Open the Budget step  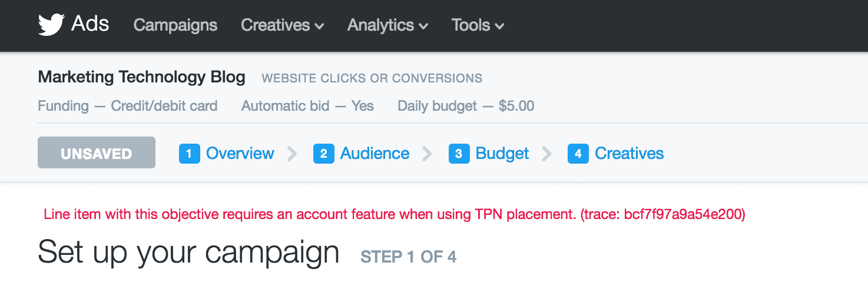click(502, 154)
